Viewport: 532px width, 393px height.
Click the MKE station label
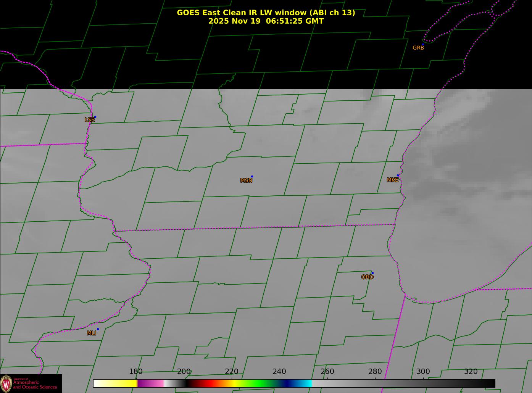(x=392, y=180)
